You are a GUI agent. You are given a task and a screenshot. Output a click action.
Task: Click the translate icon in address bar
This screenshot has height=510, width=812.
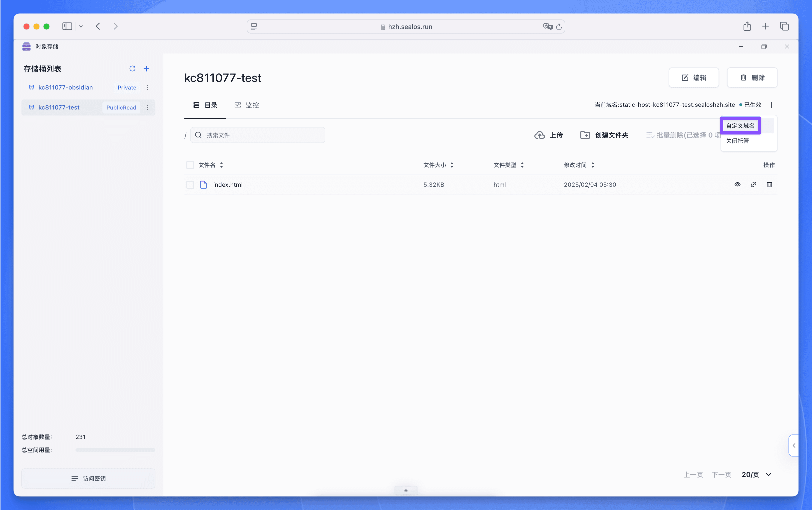[x=548, y=27]
